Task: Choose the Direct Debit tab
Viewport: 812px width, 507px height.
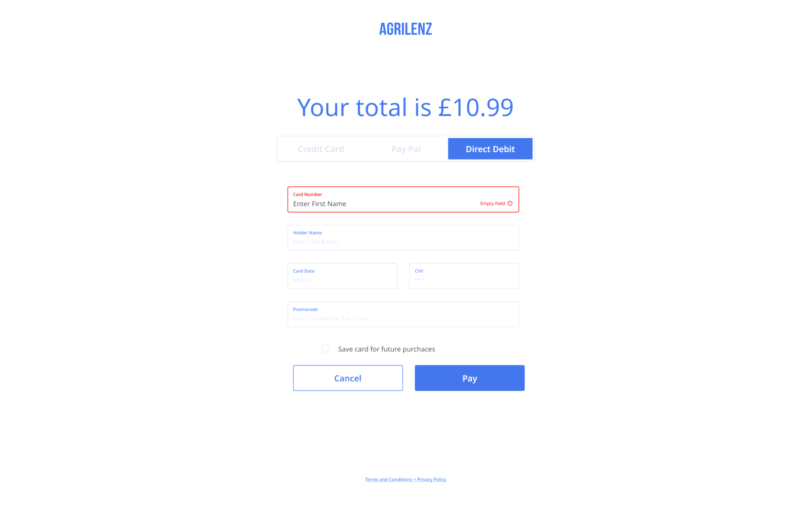Action: pos(490,149)
